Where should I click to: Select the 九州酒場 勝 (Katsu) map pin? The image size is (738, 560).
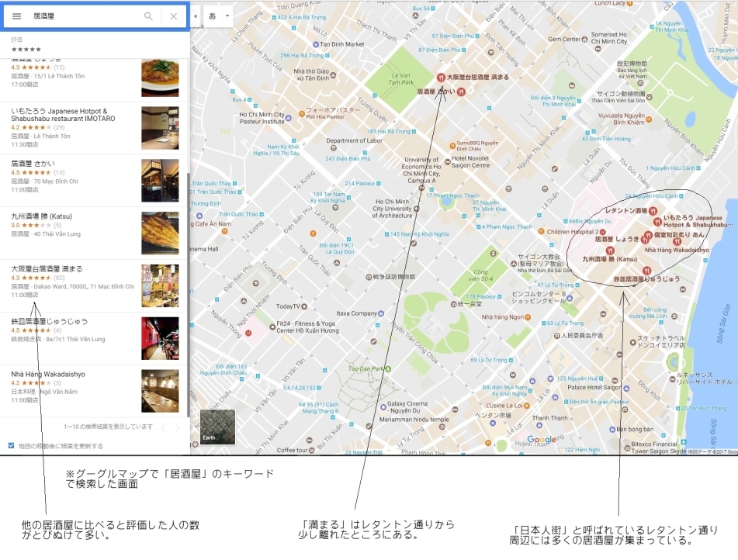pos(610,251)
